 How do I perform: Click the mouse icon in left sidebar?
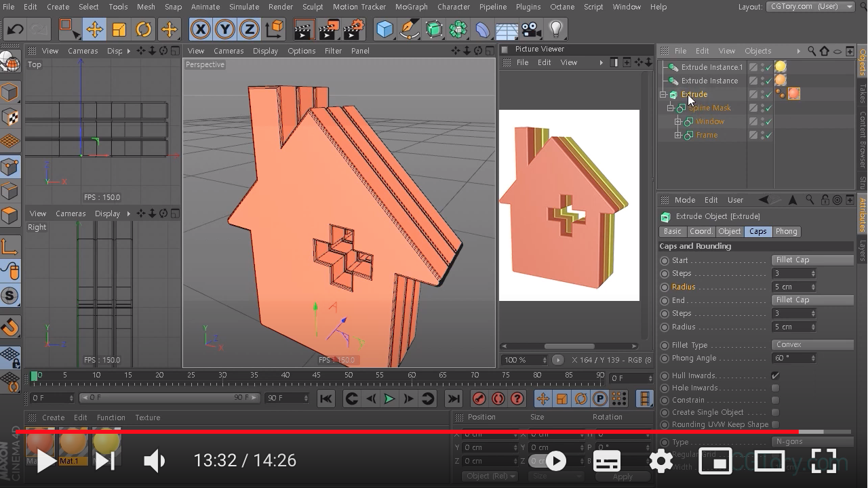[9, 271]
